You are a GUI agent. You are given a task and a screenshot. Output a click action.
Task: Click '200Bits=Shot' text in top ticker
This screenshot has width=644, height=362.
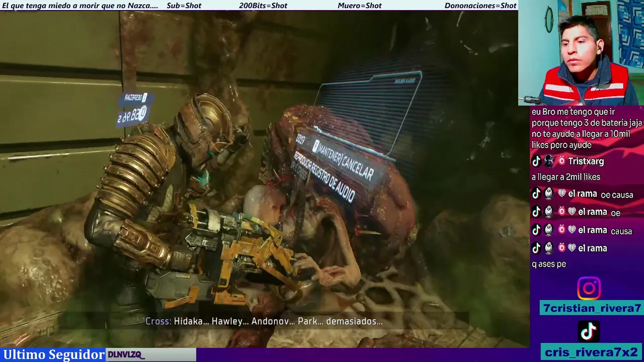[x=263, y=6]
